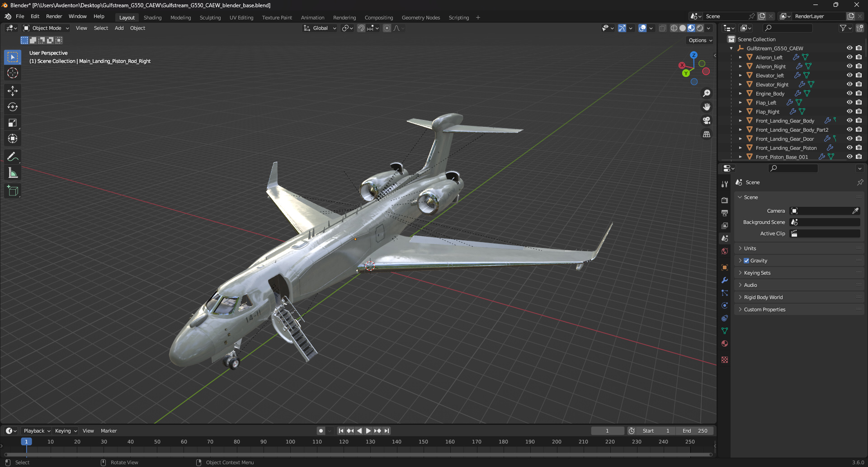Open the Global orientation dropdown
Image resolution: width=868 pixels, height=467 pixels.
pyautogui.click(x=320, y=28)
